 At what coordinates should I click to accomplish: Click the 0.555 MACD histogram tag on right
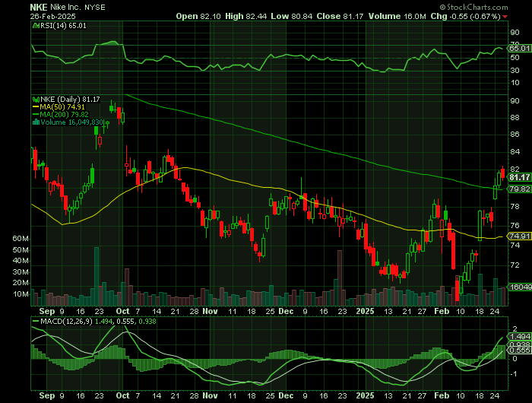(519, 351)
